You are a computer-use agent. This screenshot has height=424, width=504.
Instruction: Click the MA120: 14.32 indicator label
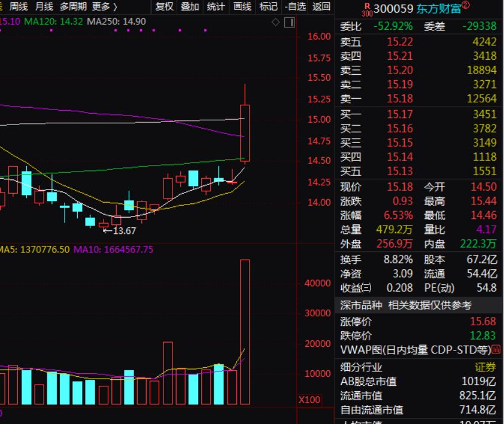click(53, 22)
